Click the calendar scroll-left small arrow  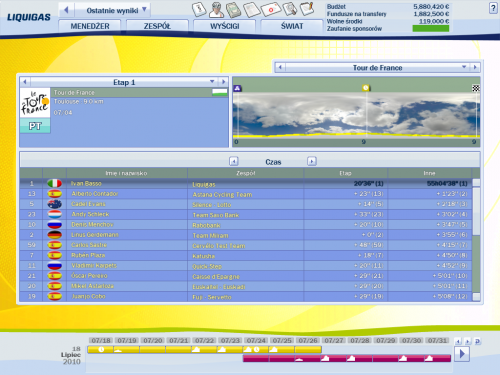point(458,341)
